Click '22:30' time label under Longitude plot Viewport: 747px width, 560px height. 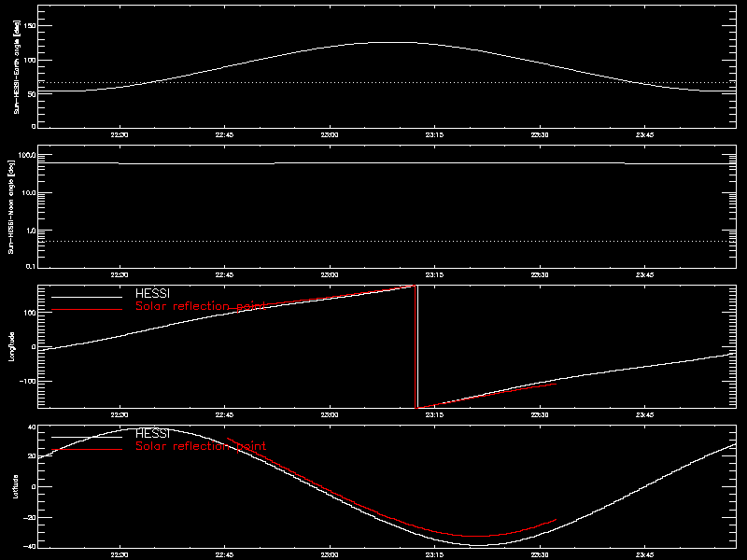[x=120, y=415]
